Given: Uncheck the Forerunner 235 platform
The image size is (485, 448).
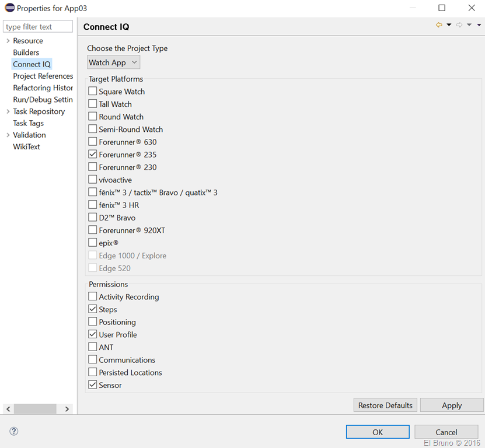Looking at the screenshot, I should click(93, 155).
